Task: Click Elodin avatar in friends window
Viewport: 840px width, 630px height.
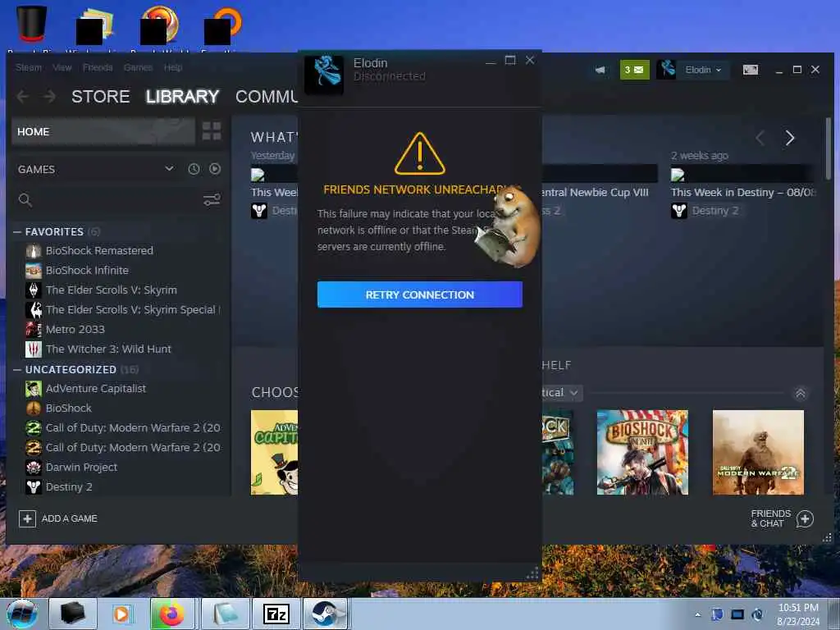Action: pos(324,75)
